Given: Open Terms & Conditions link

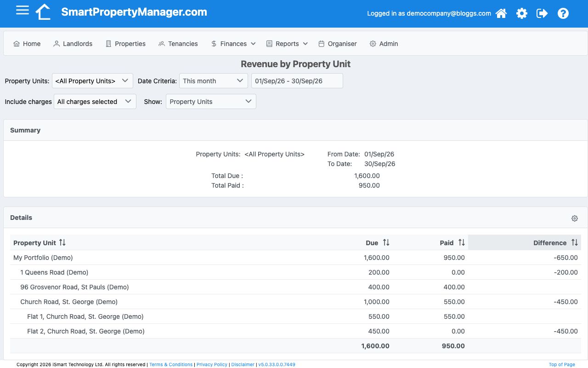Looking at the screenshot, I should (171, 364).
